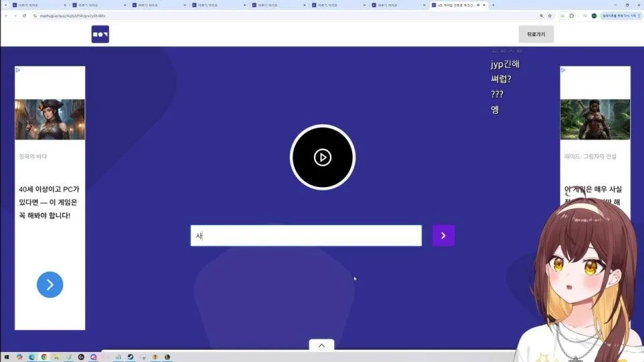Click the ad text starting with 40세 이상이고 PC가
Image resolution: width=644 pixels, height=362 pixels.
click(49, 202)
